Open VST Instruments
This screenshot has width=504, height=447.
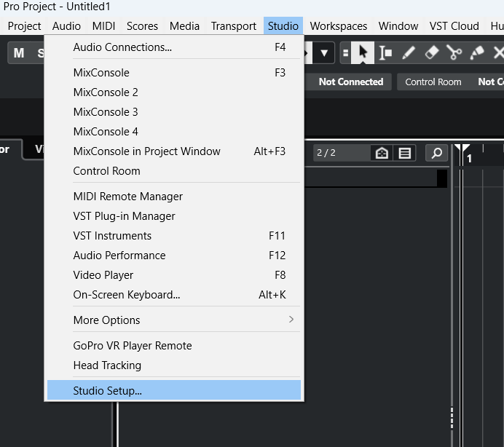coord(174,236)
